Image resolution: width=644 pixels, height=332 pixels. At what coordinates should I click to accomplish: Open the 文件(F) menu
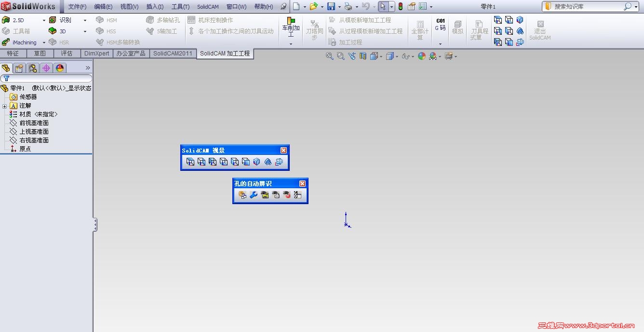click(x=77, y=7)
